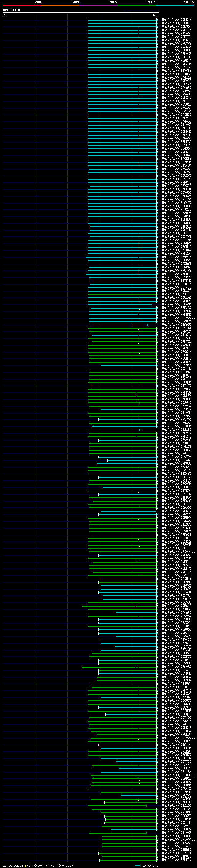This screenshot has height=868, width=197.
Task: Open hit UniRef100_Q39957
Action: click(x=176, y=616)
